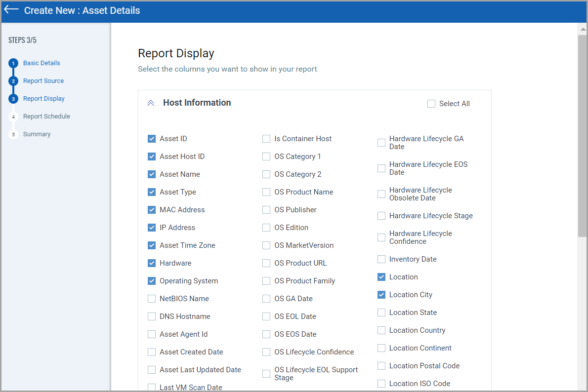The height and width of the screenshot is (392, 588).
Task: Jump to the Summary step
Action: (x=37, y=134)
